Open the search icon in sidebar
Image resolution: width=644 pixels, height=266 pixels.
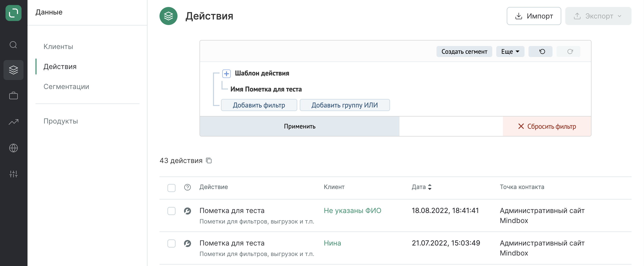pyautogui.click(x=13, y=45)
